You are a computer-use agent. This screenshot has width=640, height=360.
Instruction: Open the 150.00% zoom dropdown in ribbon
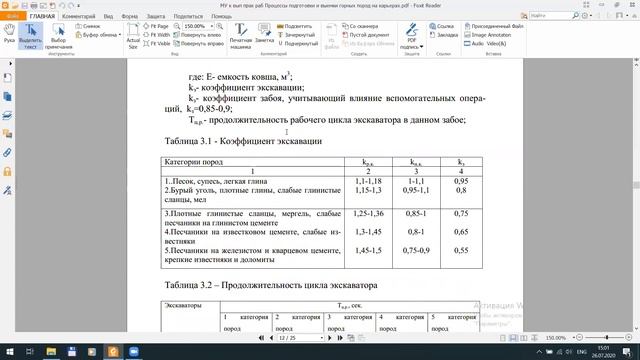(212, 26)
